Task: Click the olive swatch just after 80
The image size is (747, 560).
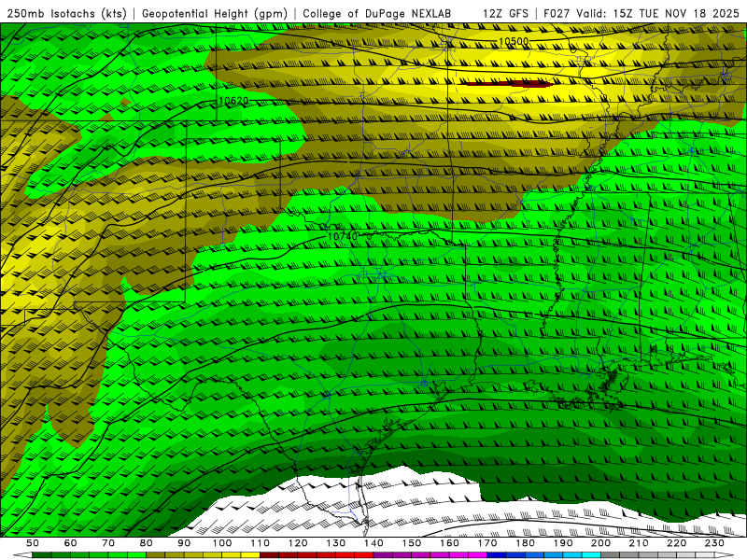Action: point(156,555)
